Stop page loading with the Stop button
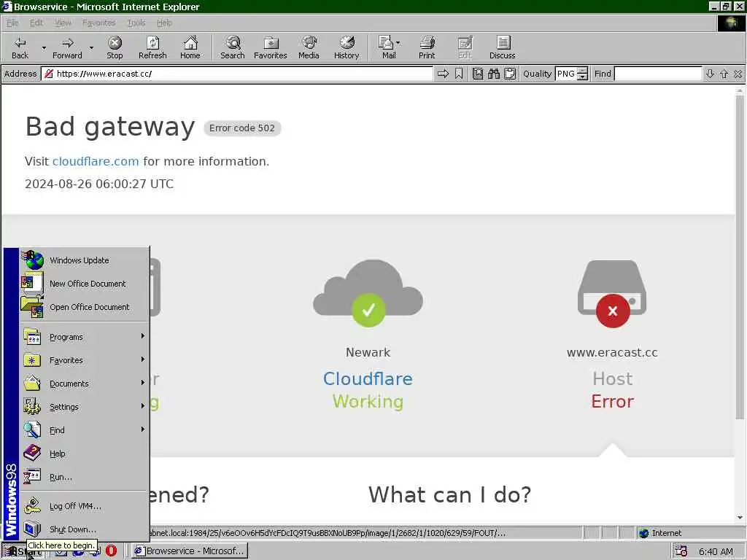The width and height of the screenshot is (747, 560). 115,47
